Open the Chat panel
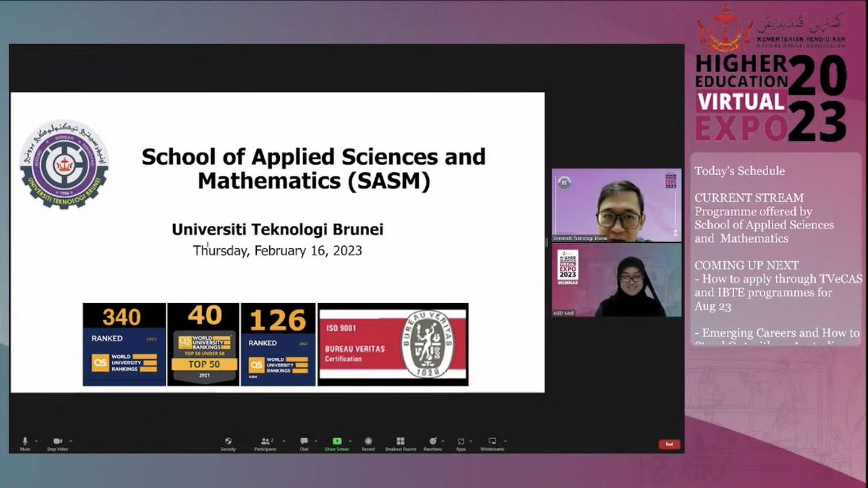The width and height of the screenshot is (868, 488). (304, 443)
